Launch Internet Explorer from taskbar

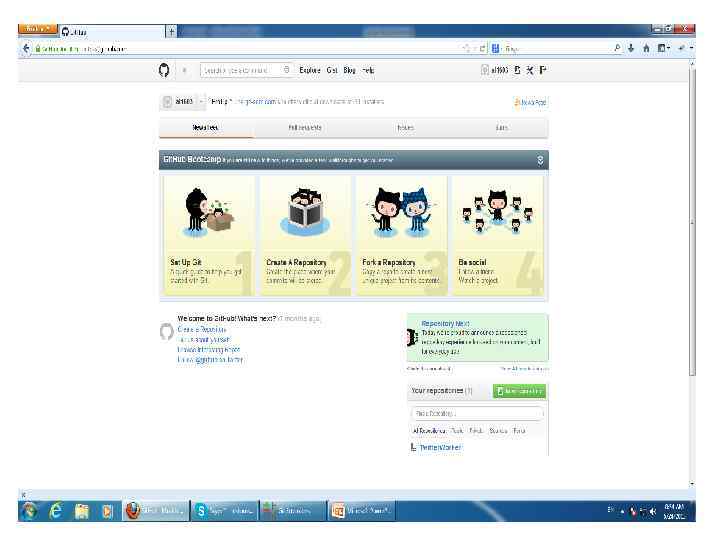(x=56, y=511)
